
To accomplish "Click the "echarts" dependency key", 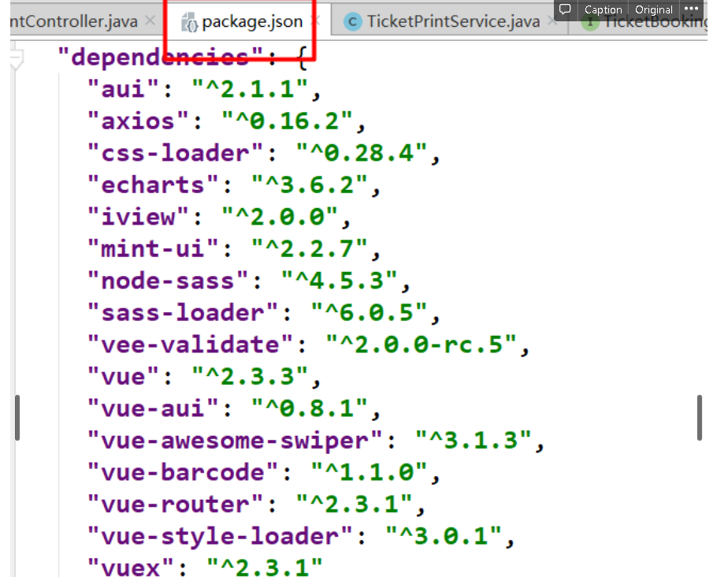I will coord(153,185).
